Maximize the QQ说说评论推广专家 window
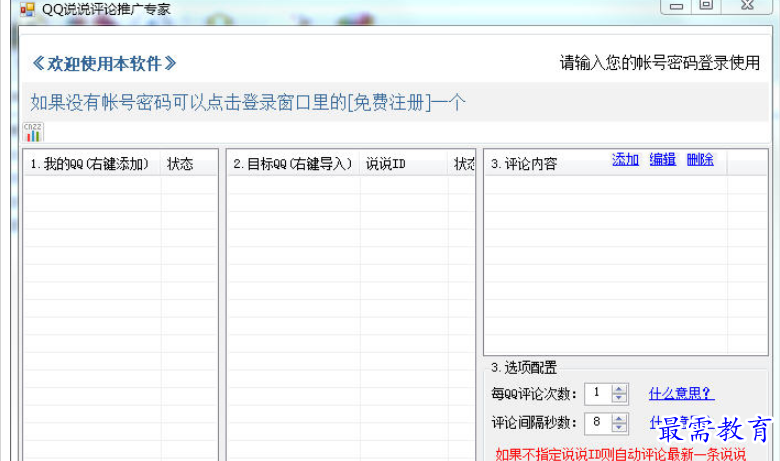This screenshot has width=780, height=461. 706,6
